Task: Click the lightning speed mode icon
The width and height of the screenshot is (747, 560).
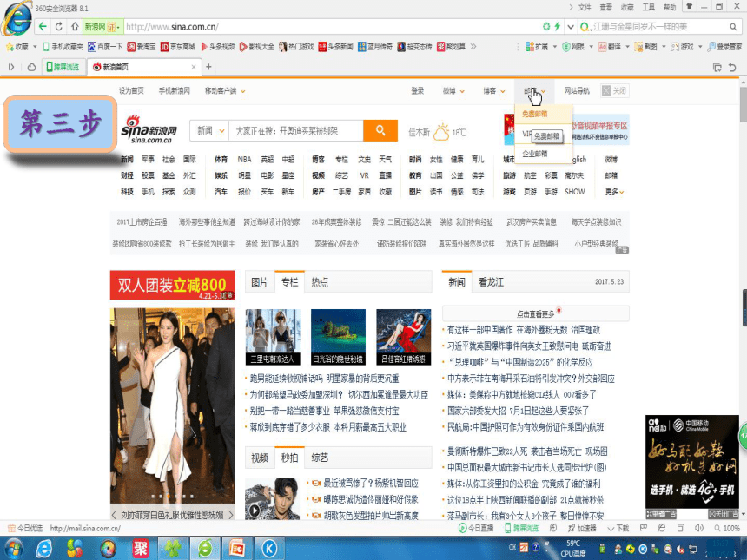Action: [557, 27]
